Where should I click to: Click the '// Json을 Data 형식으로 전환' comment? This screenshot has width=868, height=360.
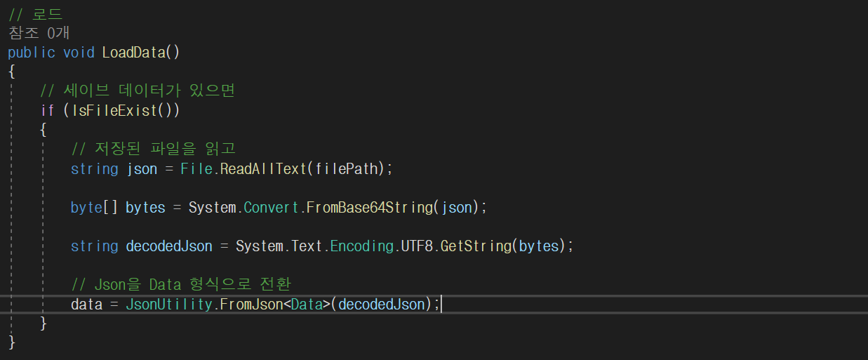point(181,284)
